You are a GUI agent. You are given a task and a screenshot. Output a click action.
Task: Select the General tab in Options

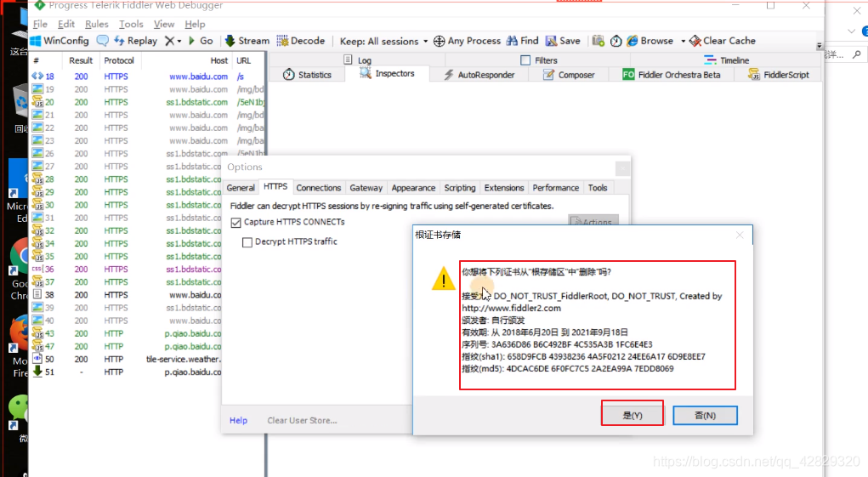[x=241, y=188]
